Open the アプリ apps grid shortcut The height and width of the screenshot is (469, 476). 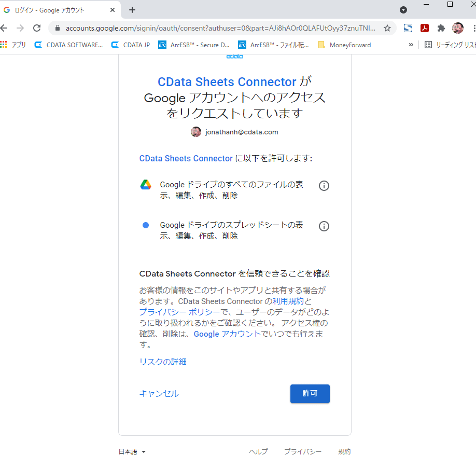tap(13, 45)
